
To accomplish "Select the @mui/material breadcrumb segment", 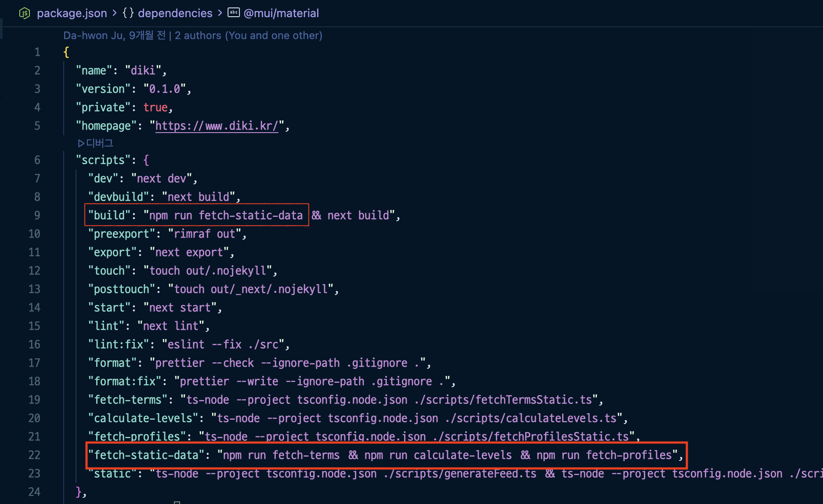I will click(281, 13).
